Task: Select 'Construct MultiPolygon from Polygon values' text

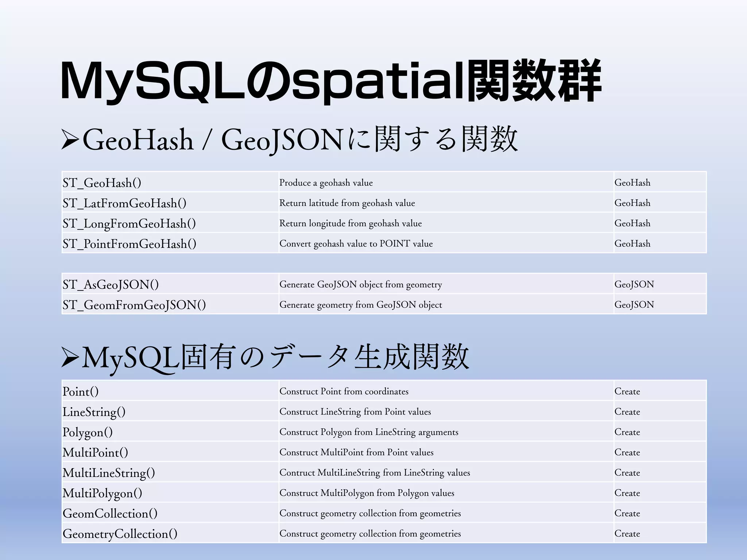Action: point(367,493)
